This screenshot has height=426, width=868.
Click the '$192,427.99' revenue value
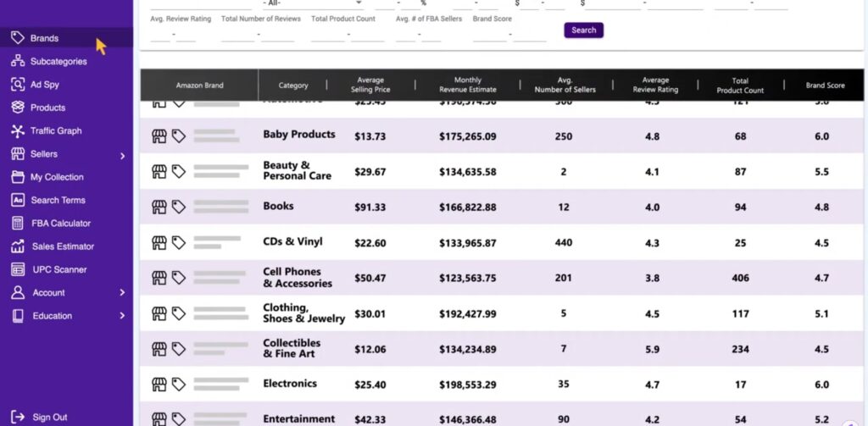(468, 313)
